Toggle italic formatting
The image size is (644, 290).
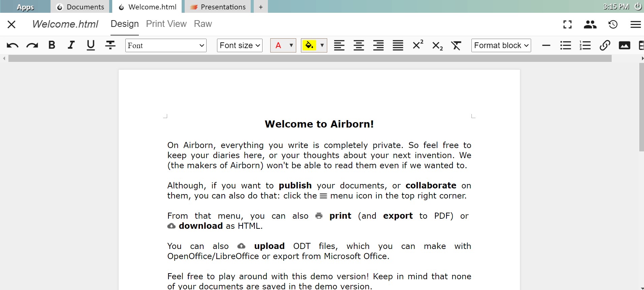pos(71,45)
